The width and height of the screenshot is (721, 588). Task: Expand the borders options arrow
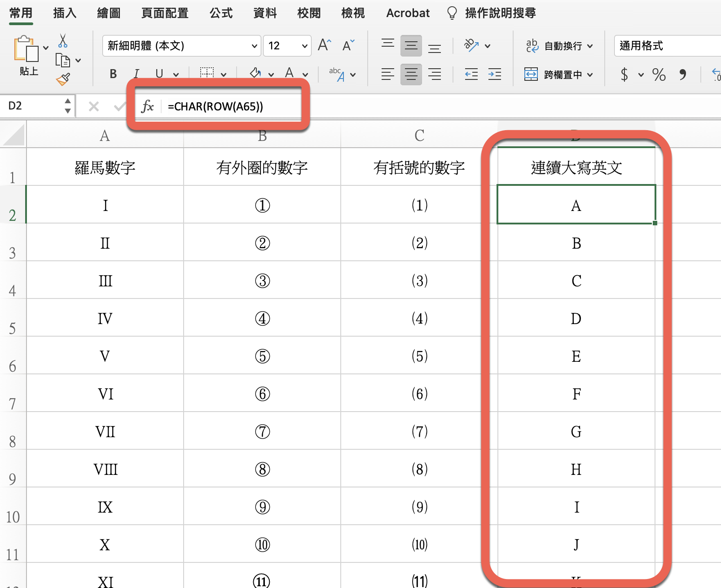point(224,75)
